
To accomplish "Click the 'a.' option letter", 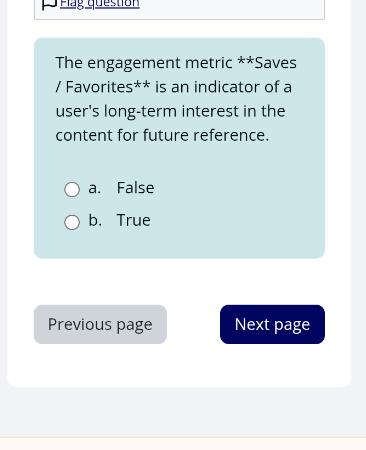I will [95, 188].
